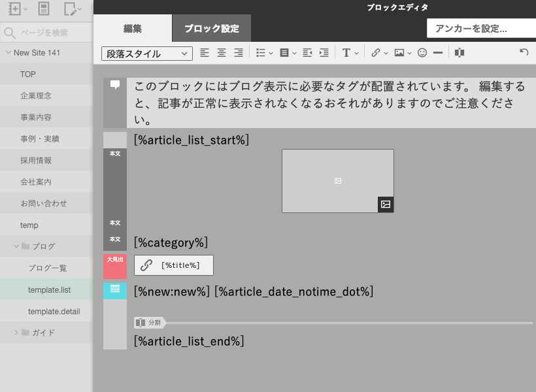Open dropdown arrow next to edit page
This screenshot has height=392, width=536.
(80, 9)
